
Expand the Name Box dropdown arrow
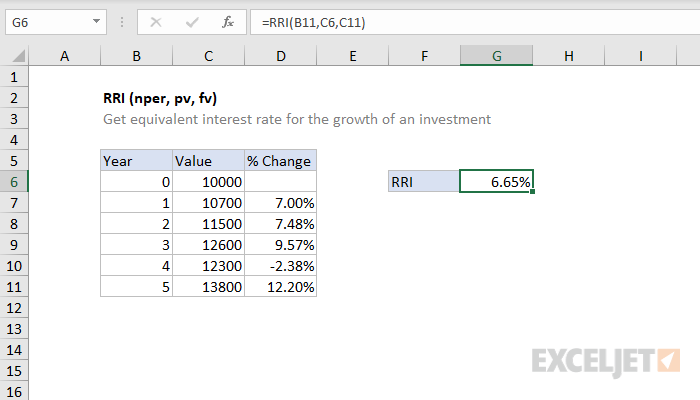(96, 21)
